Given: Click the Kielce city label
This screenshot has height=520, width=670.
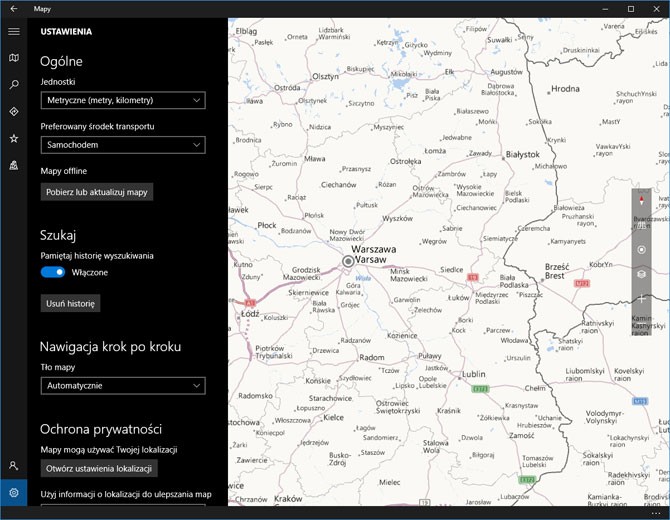Looking at the screenshot, I should 334,417.
